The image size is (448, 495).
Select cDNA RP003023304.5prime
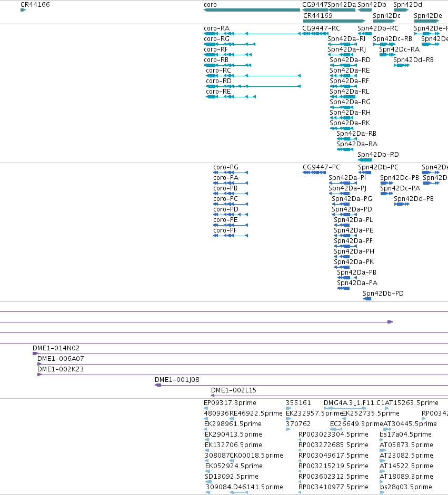333,435
